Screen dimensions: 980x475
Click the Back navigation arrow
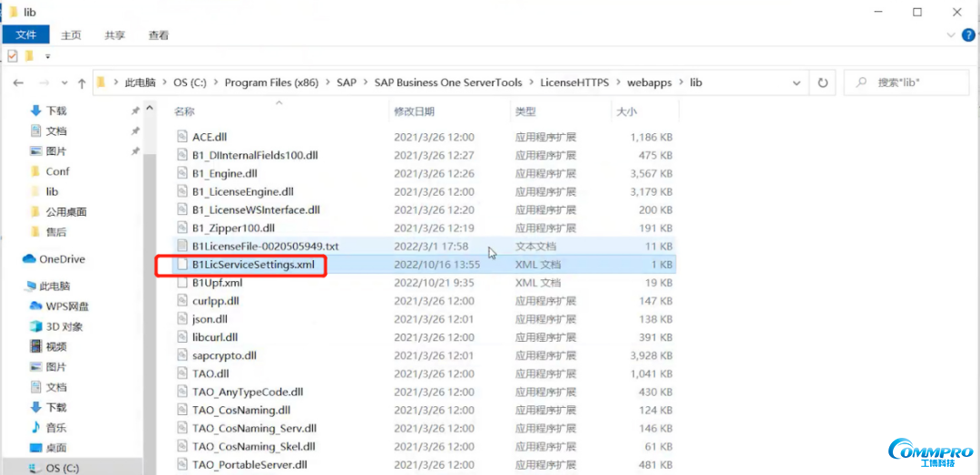pos(18,82)
